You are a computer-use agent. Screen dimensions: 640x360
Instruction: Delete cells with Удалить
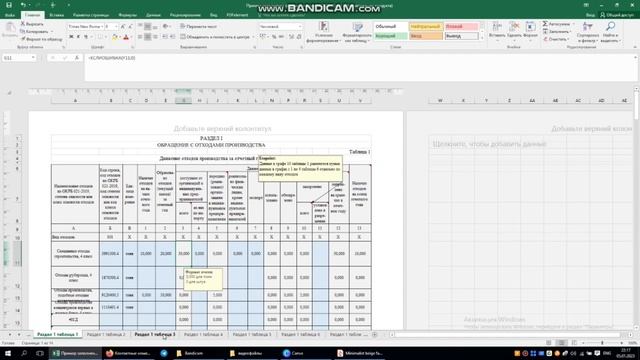point(514,30)
